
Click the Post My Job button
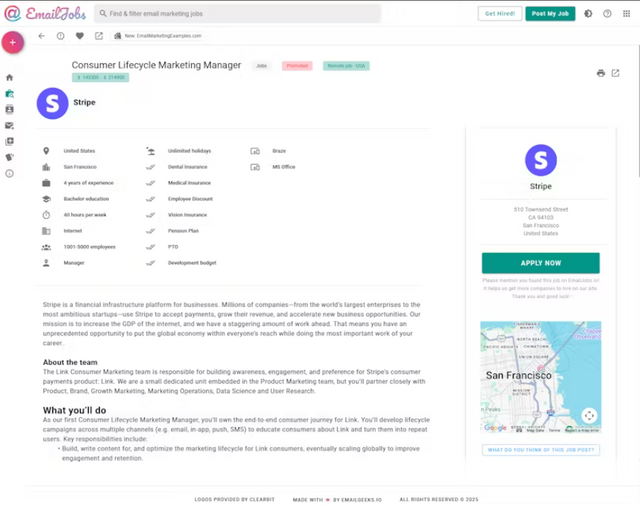(550, 13)
